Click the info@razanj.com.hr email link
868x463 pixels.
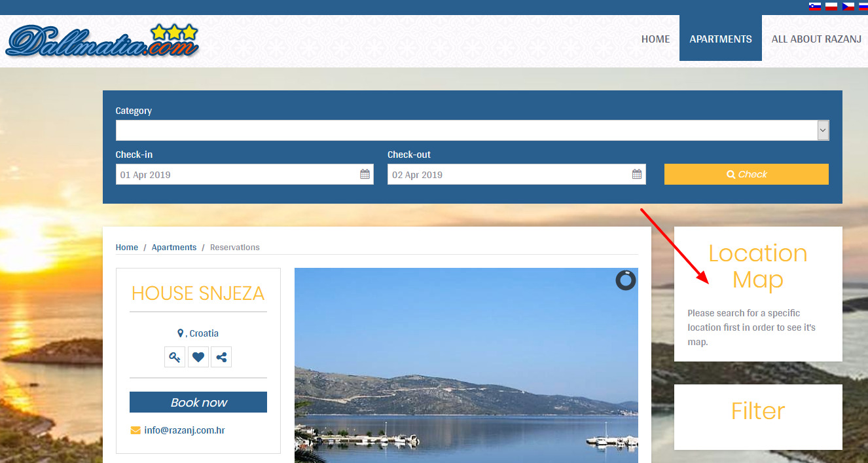(x=185, y=430)
